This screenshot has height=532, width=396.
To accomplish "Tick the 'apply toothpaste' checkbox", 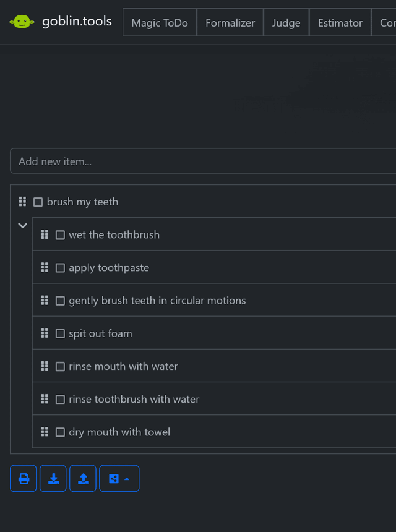I will (60, 268).
